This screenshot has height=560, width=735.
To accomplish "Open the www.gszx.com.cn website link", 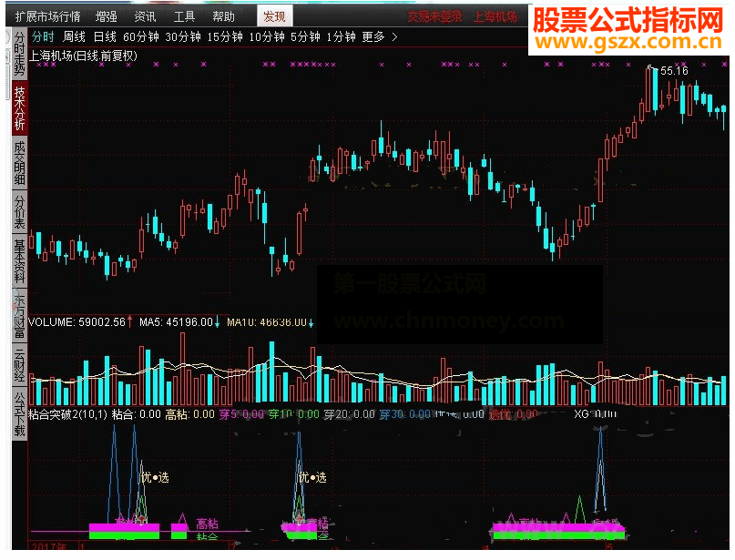I will 628,42.
